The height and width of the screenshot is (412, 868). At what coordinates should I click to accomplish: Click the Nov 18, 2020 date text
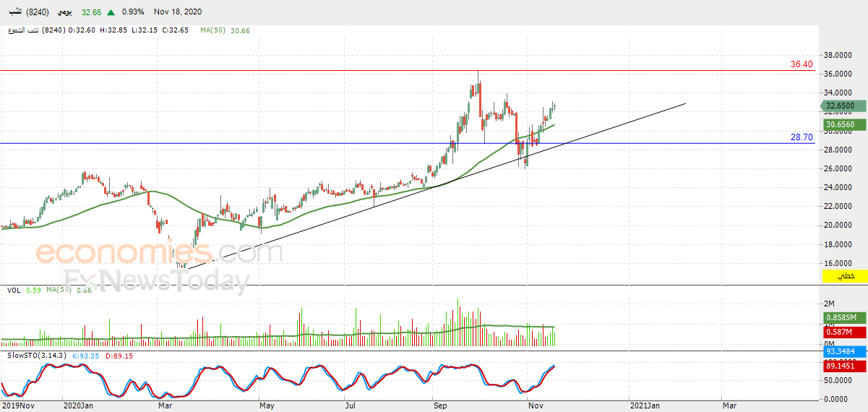178,12
